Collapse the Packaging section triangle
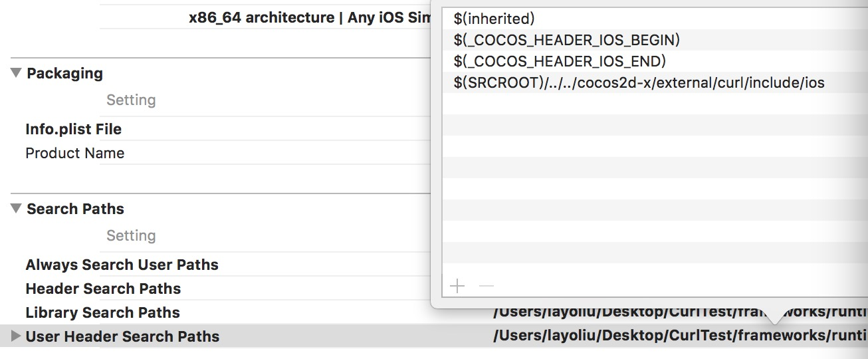868x359 pixels. point(16,73)
